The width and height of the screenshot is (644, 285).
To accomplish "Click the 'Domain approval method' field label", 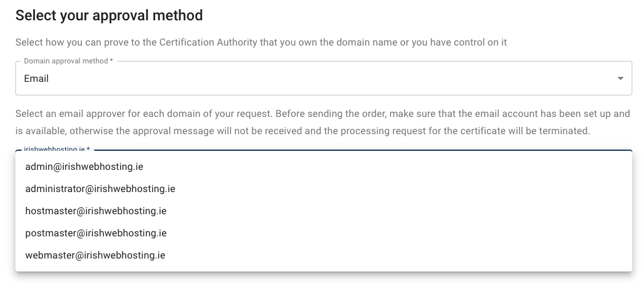I will pyautogui.click(x=68, y=61).
